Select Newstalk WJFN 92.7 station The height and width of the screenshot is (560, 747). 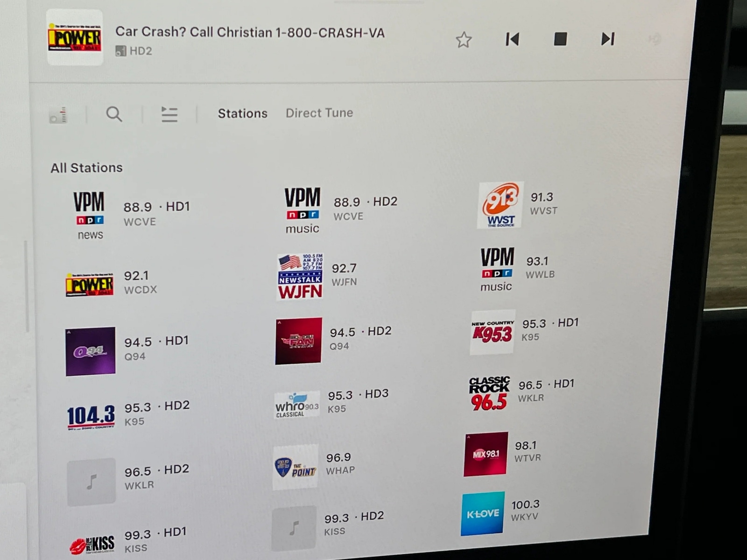pos(300,277)
